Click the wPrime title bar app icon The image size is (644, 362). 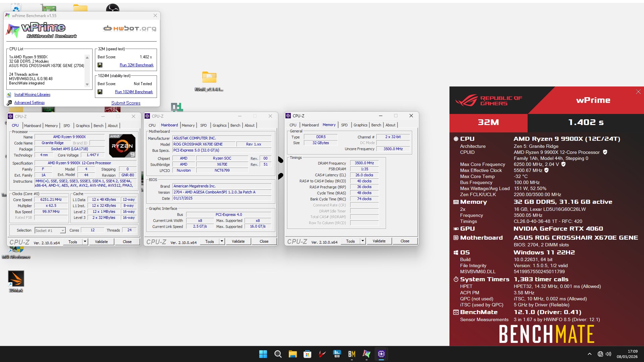click(x=7, y=15)
